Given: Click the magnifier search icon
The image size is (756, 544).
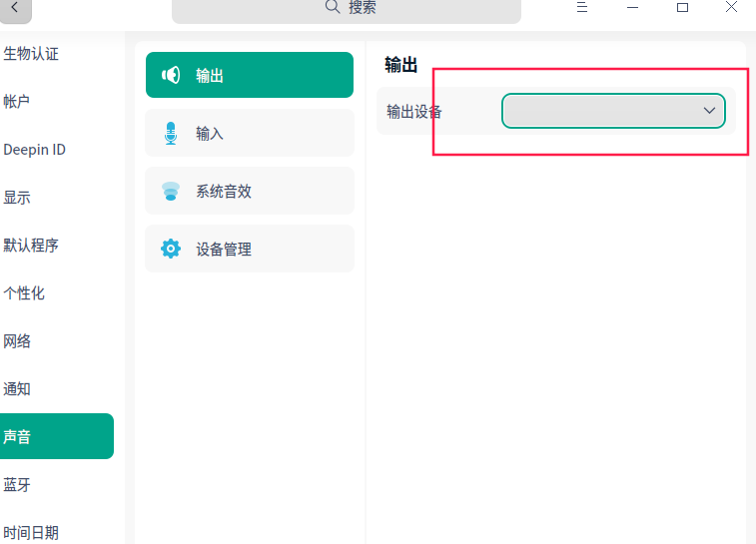Looking at the screenshot, I should point(333,7).
